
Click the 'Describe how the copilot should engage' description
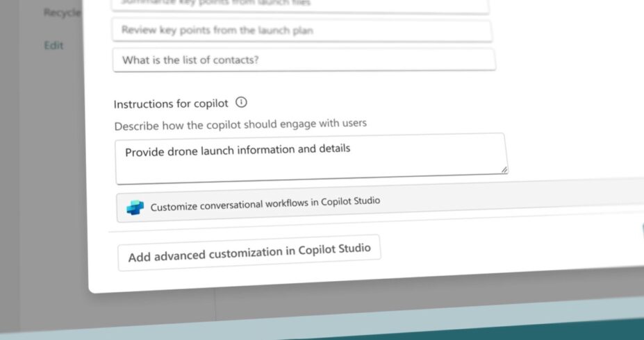point(240,125)
